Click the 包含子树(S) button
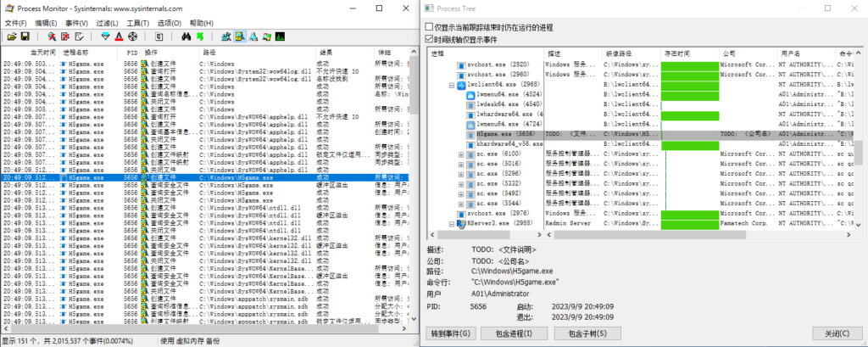Screen dimensions: 868x347 [587, 333]
